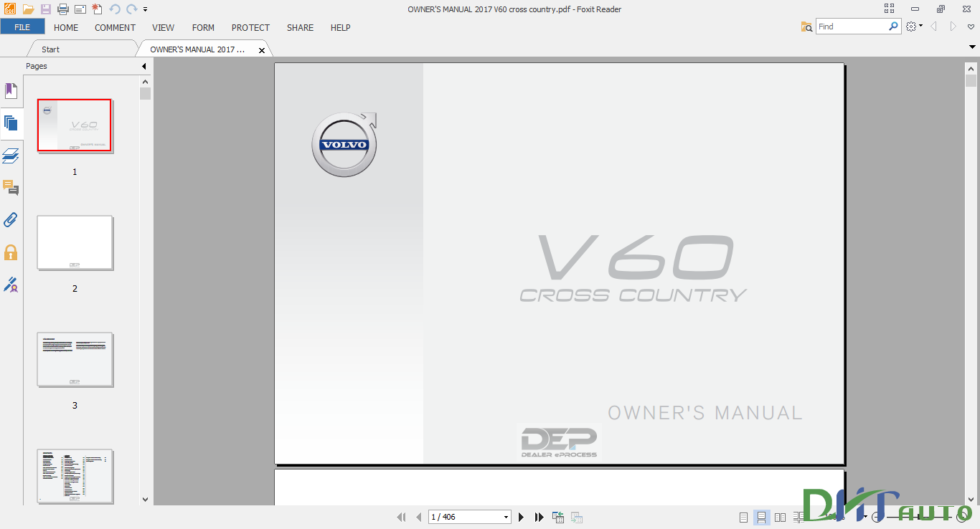
Task: Click the next view icon in status bar
Action: 576,517
